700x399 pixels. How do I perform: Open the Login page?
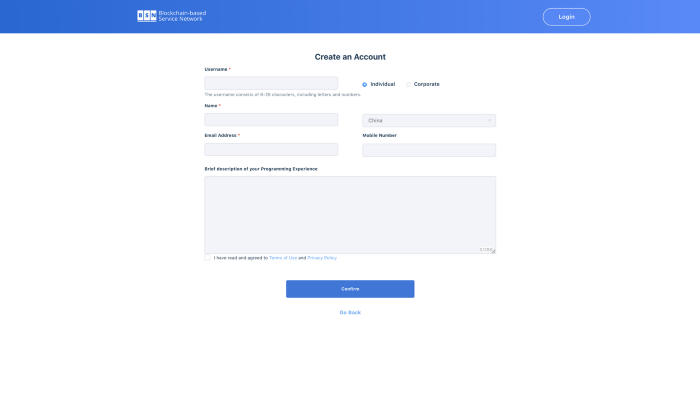pos(566,17)
